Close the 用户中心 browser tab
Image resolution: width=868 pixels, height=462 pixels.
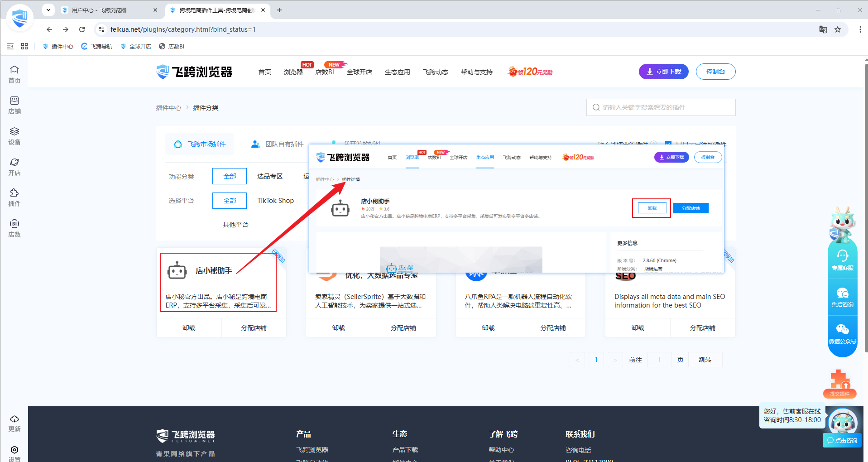[x=155, y=10]
